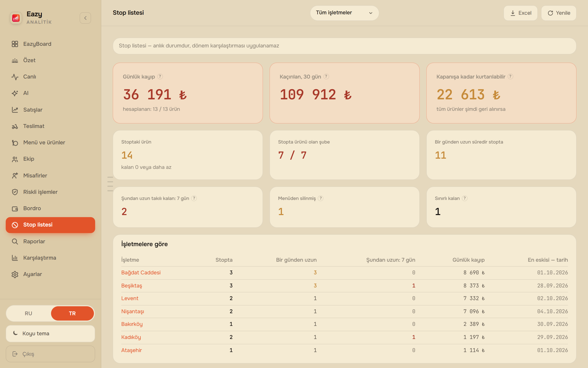Go to Menü ve ürünler
588x368 pixels.
50,142
